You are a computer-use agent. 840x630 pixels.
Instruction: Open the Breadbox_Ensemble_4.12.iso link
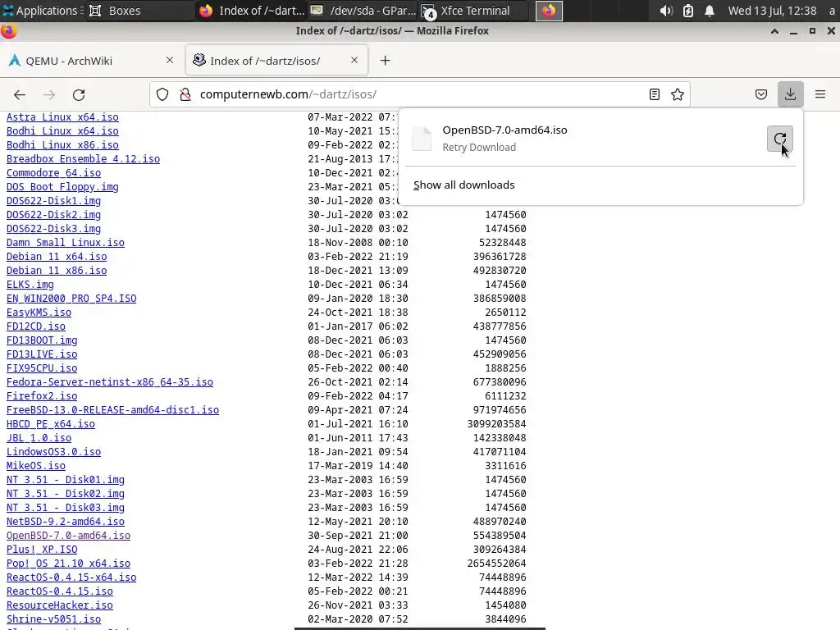tap(83, 159)
